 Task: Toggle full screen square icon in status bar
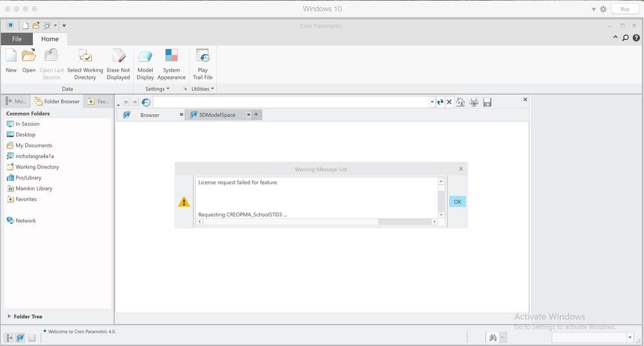32,338
